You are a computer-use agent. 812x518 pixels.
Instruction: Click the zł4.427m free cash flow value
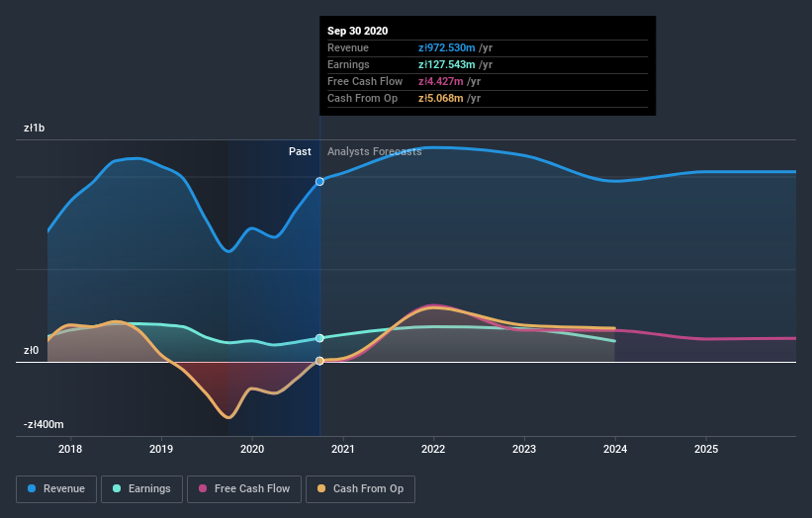pos(441,81)
